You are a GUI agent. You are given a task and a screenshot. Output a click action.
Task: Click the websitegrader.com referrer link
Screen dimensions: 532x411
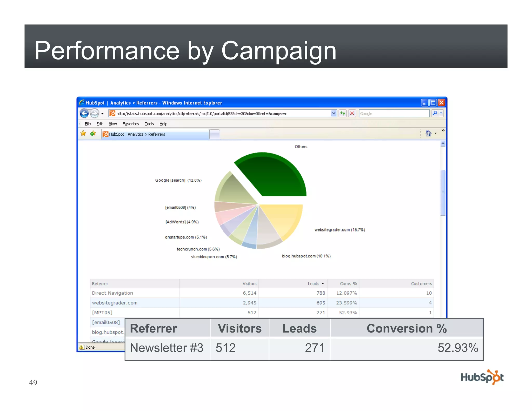(x=115, y=303)
